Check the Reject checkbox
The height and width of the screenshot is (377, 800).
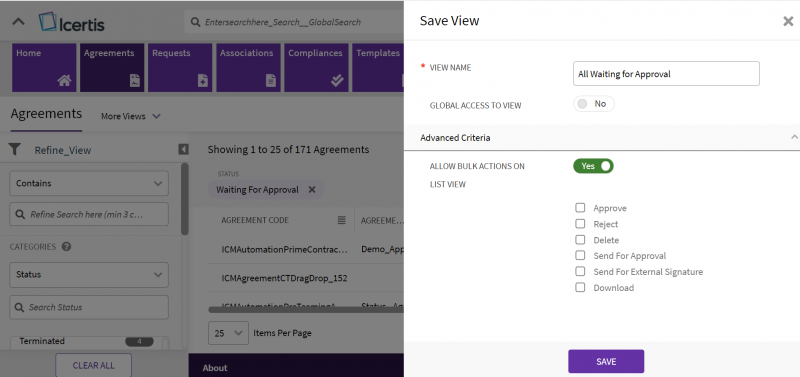pyautogui.click(x=580, y=223)
